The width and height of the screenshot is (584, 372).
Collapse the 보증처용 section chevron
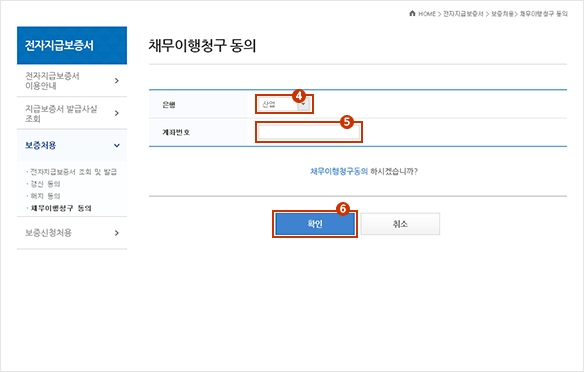click(117, 145)
